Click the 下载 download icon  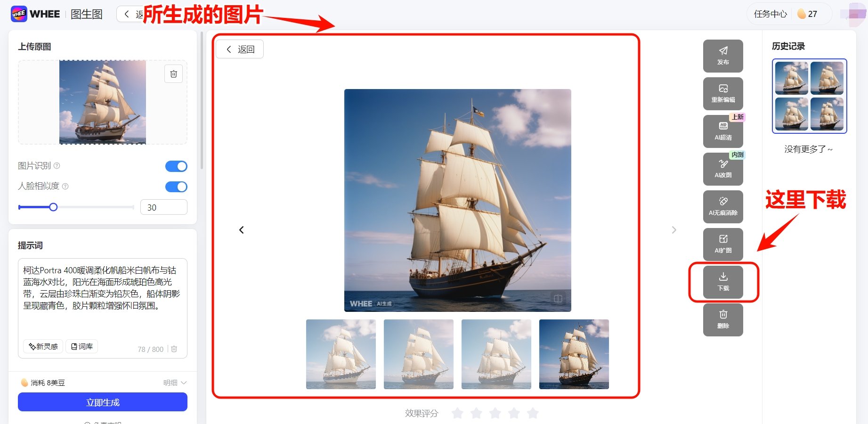pos(723,282)
